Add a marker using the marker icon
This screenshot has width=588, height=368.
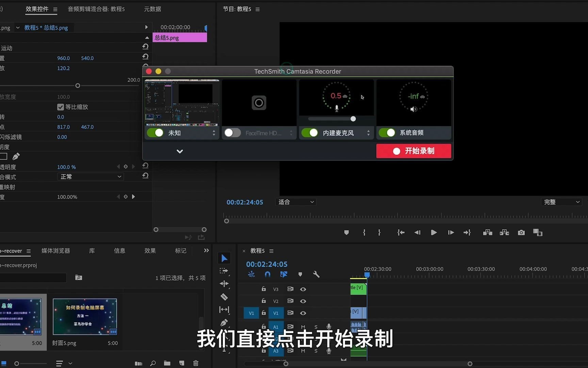300,274
